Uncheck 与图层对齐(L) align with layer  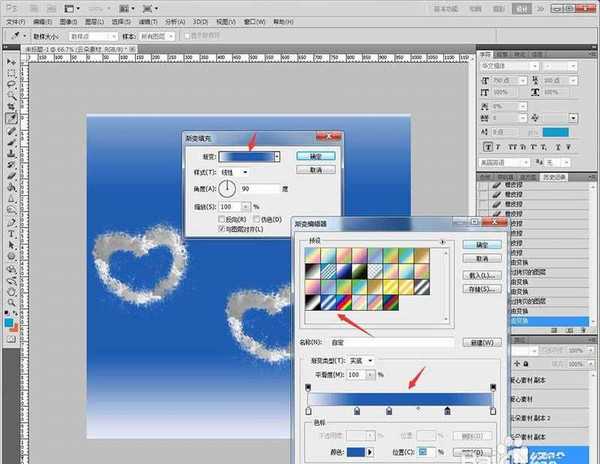click(222, 229)
